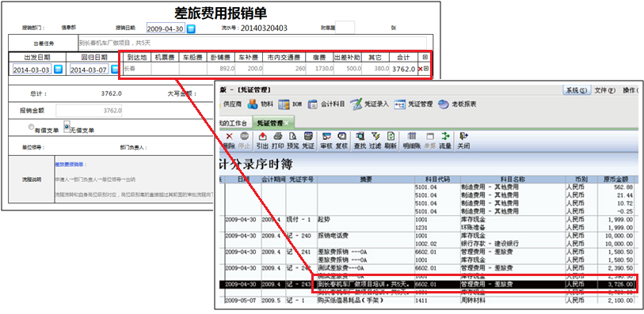
Task: Open the 系统(S) menu
Action: pyautogui.click(x=576, y=90)
